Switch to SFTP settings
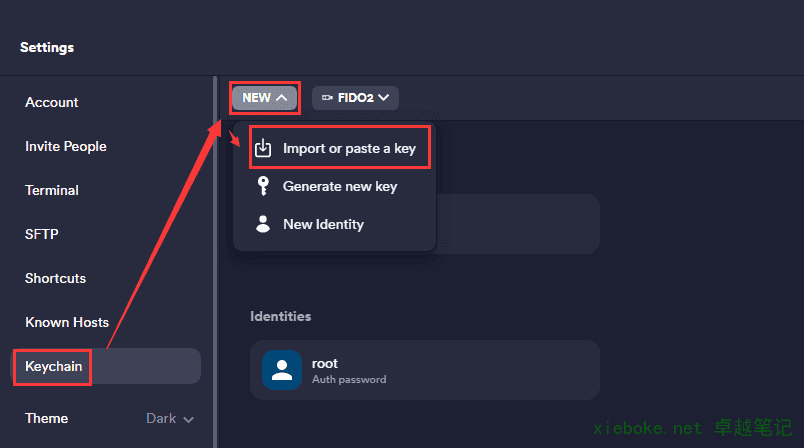This screenshot has height=448, width=804. pyautogui.click(x=42, y=234)
